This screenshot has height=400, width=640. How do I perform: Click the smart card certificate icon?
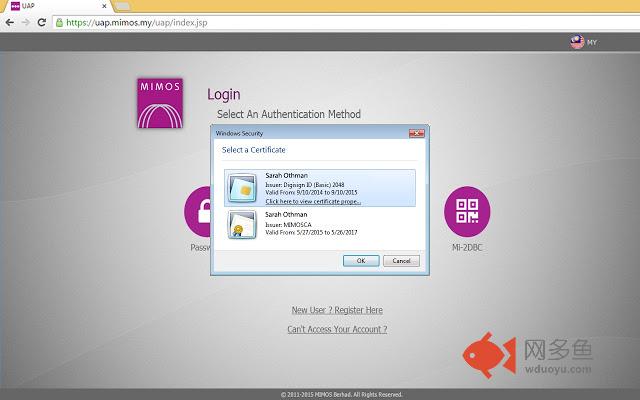coord(242,188)
